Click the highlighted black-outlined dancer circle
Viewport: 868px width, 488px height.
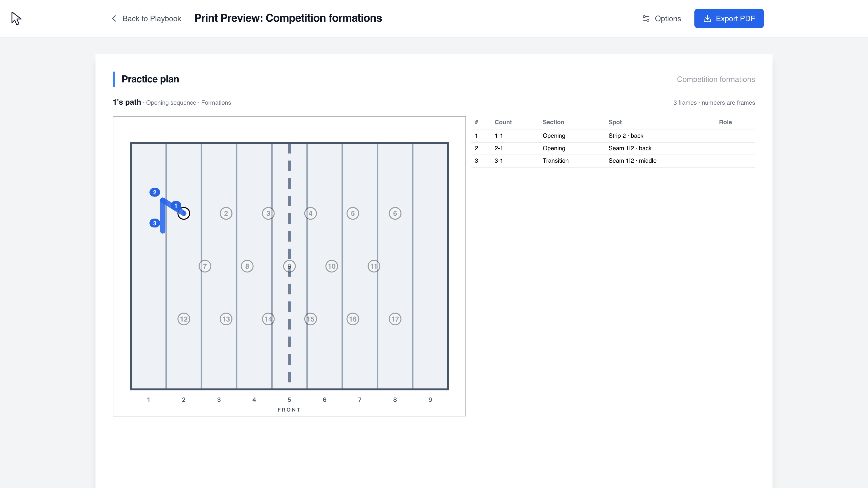click(x=184, y=213)
